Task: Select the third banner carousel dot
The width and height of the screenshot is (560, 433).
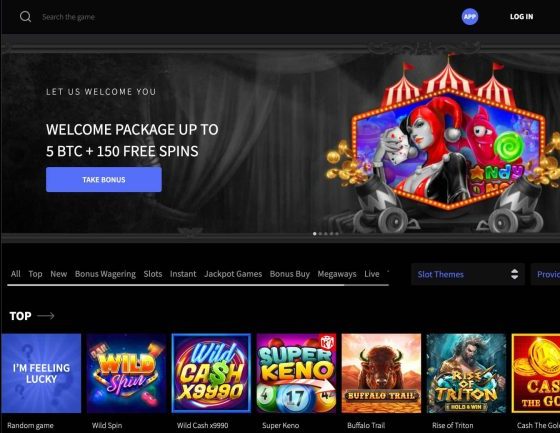Action: coord(326,234)
